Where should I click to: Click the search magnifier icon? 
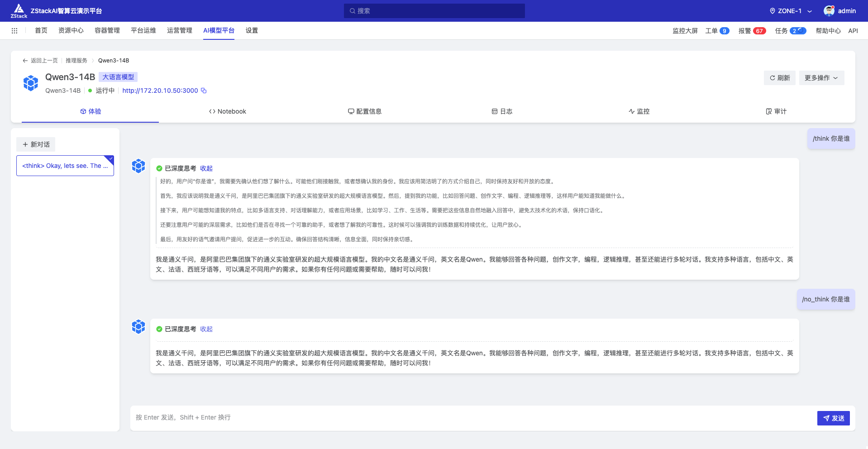[353, 11]
